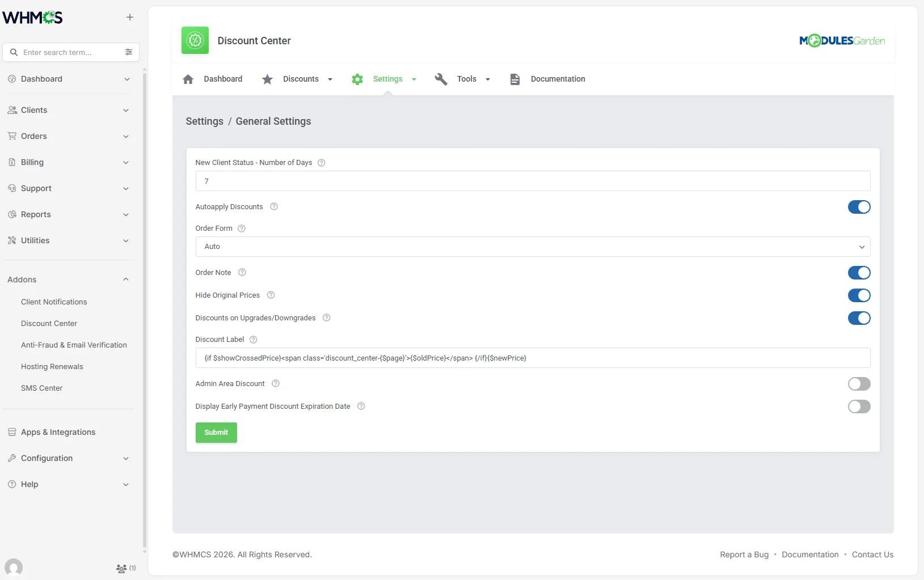Collapse the Addons section

pyautogui.click(x=69, y=280)
